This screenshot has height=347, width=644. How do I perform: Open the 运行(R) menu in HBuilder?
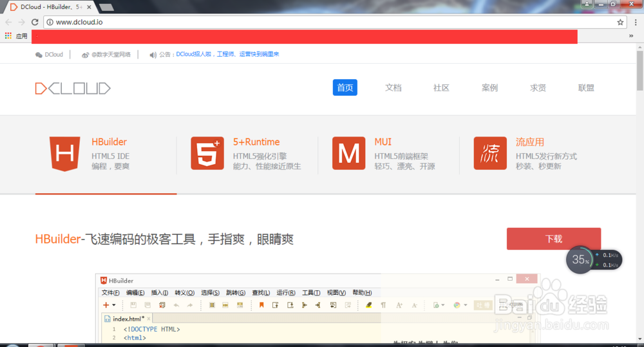[x=286, y=292]
